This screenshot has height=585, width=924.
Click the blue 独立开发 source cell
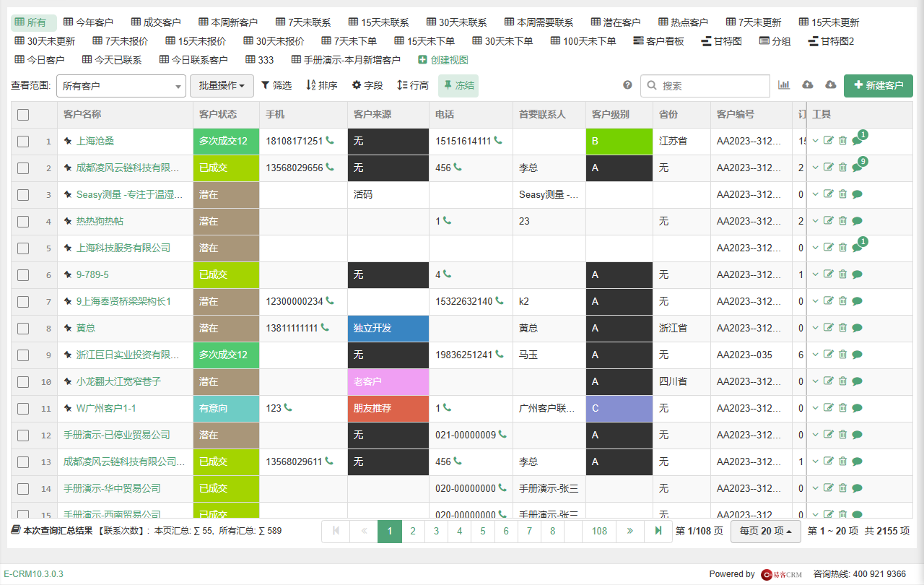[x=388, y=328]
